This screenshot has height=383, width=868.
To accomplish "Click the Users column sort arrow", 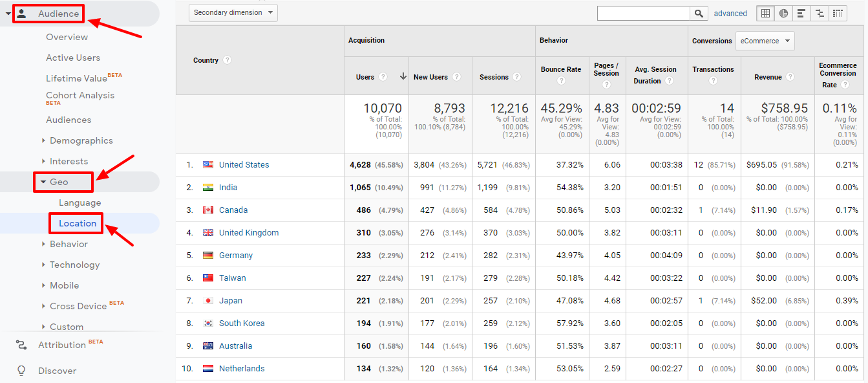I will (x=403, y=76).
